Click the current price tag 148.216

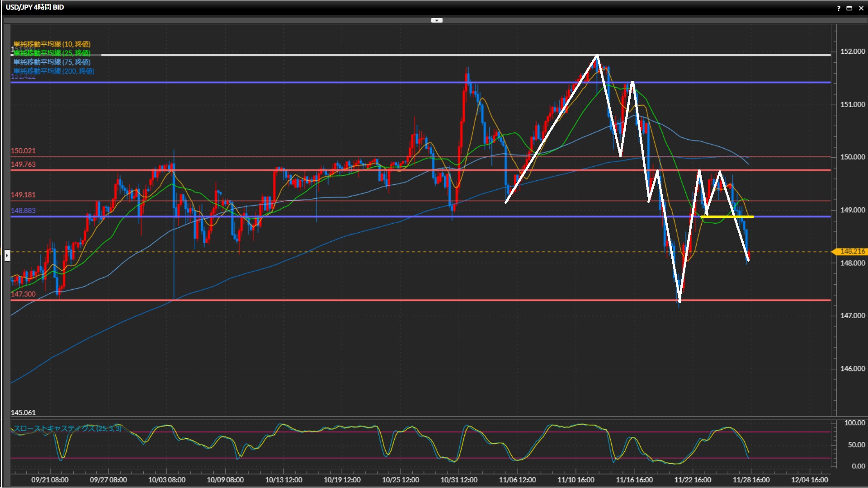[x=852, y=251]
